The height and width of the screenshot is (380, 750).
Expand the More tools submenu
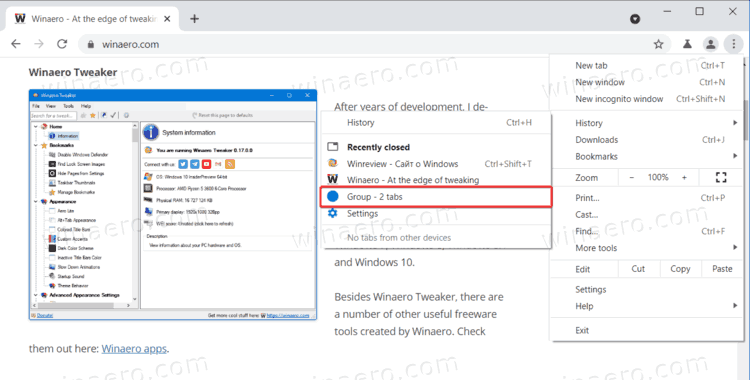pos(647,248)
